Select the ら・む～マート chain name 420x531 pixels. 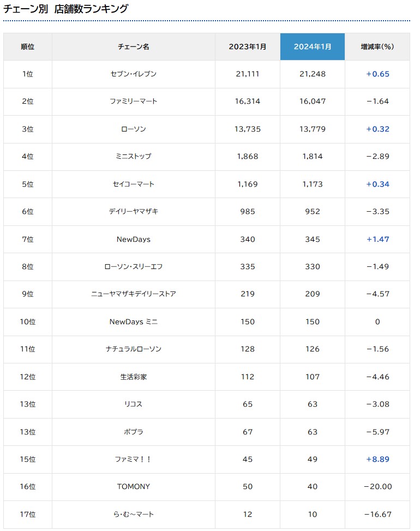point(134,515)
